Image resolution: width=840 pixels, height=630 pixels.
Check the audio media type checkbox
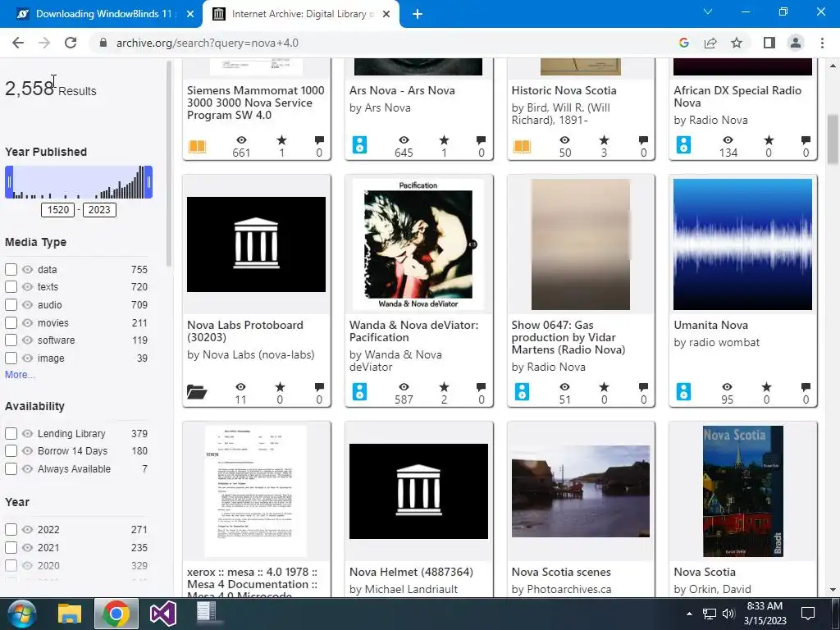coord(11,305)
